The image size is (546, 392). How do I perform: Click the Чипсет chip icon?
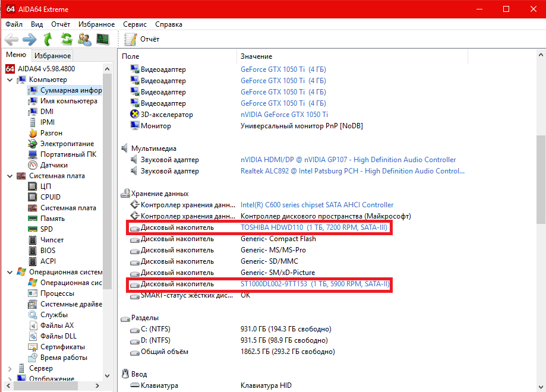(33, 240)
